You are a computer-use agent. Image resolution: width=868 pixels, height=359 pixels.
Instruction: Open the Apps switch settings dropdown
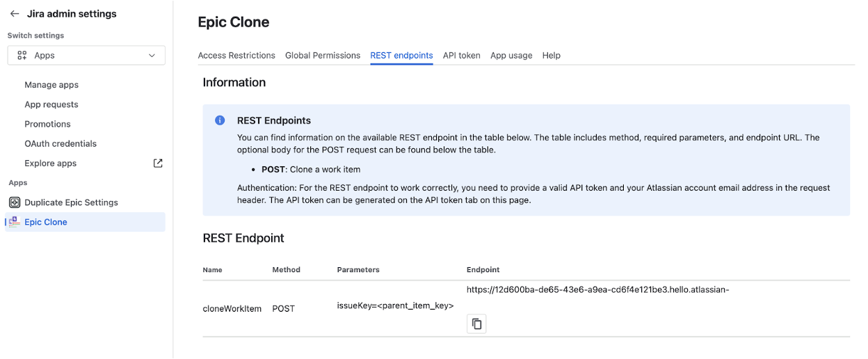click(x=86, y=56)
